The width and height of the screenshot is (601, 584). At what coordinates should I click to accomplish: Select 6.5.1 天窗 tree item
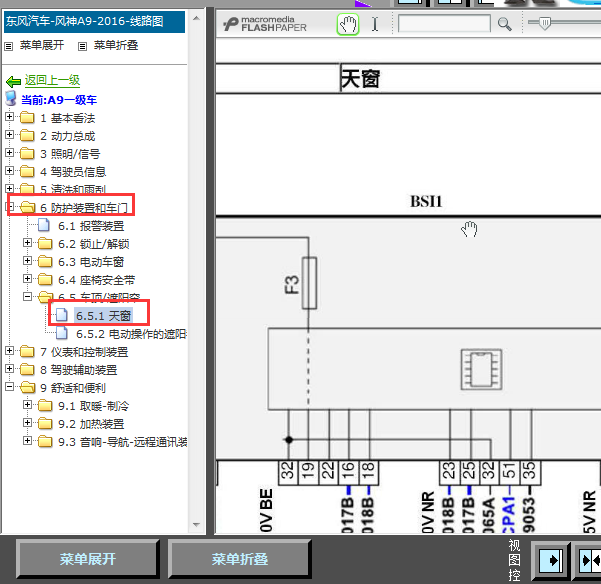click(103, 316)
